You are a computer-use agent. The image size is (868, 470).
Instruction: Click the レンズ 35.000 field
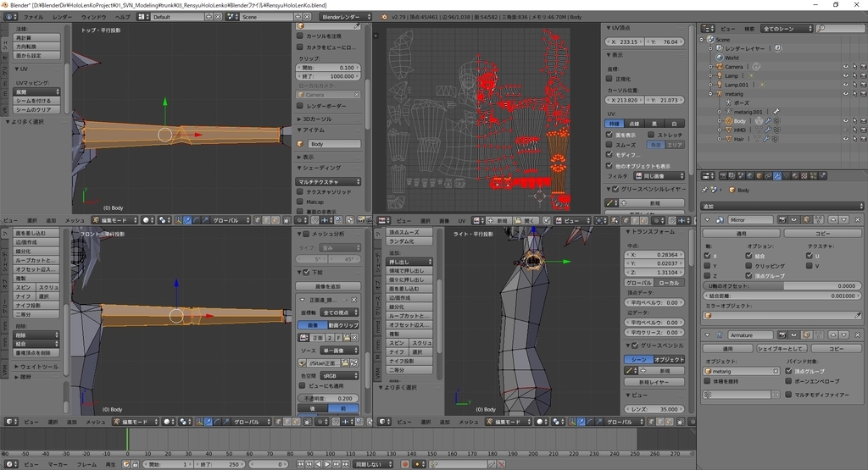[x=654, y=409]
